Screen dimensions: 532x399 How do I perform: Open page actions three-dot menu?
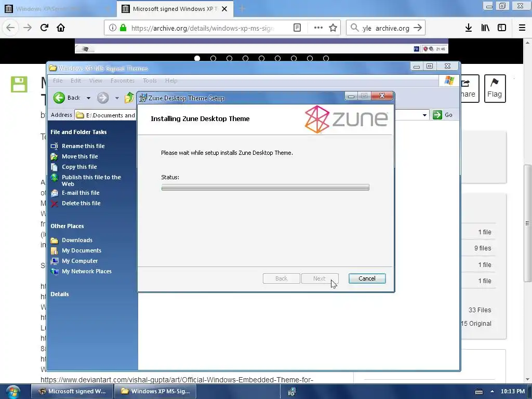point(318,28)
